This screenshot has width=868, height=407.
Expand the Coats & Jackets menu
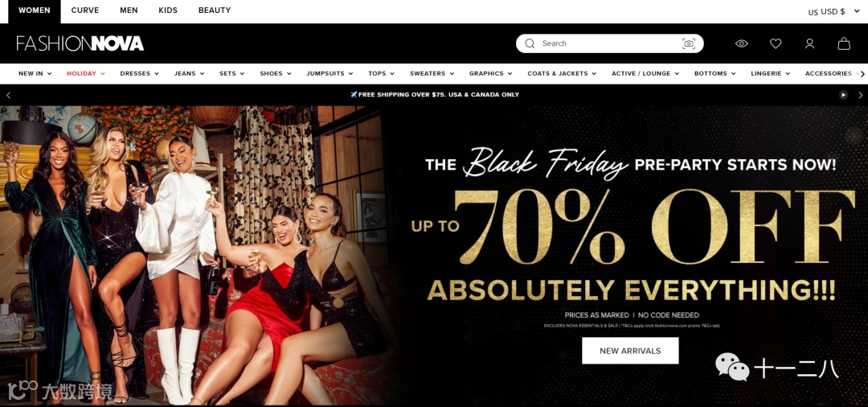click(x=562, y=73)
